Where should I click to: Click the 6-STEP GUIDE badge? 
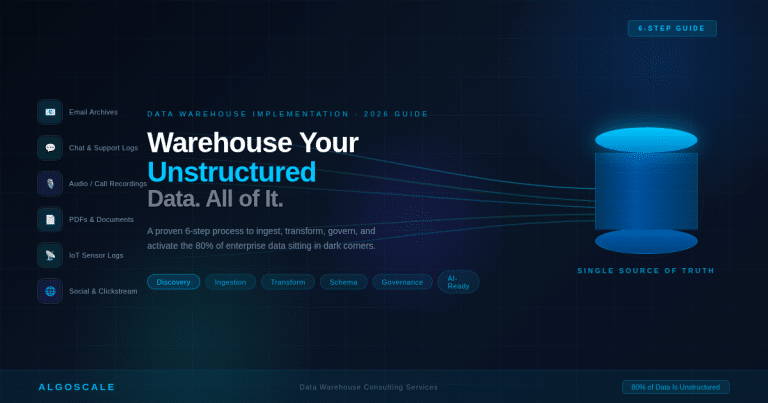[672, 28]
